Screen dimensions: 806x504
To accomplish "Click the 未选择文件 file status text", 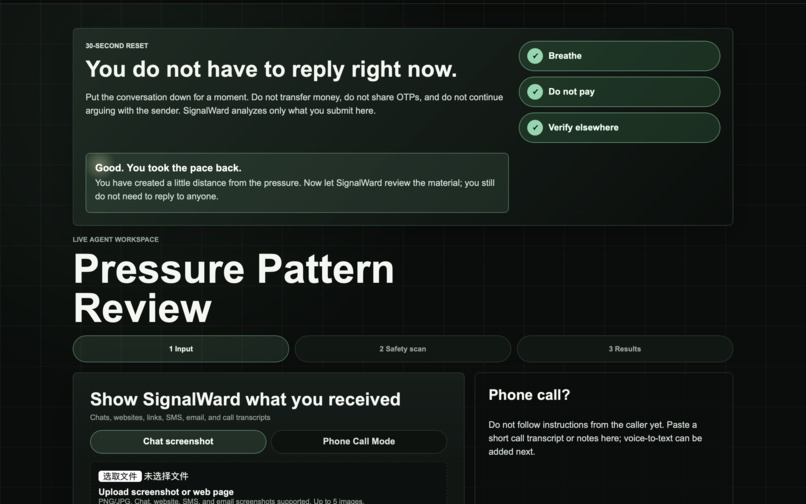I will 166,476.
